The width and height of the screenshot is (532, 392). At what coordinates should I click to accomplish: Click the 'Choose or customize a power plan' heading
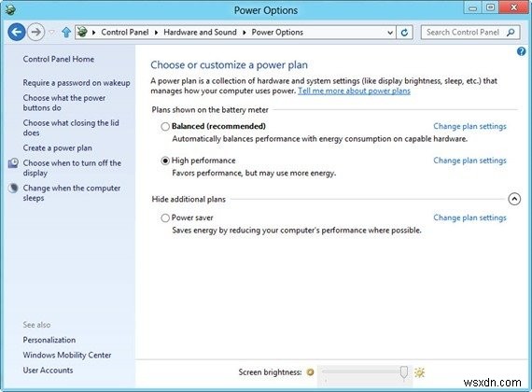(229, 64)
